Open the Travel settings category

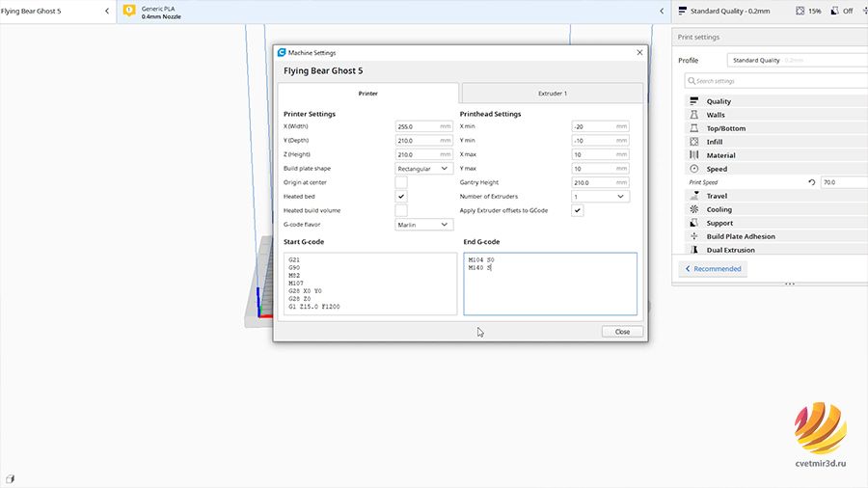775,196
